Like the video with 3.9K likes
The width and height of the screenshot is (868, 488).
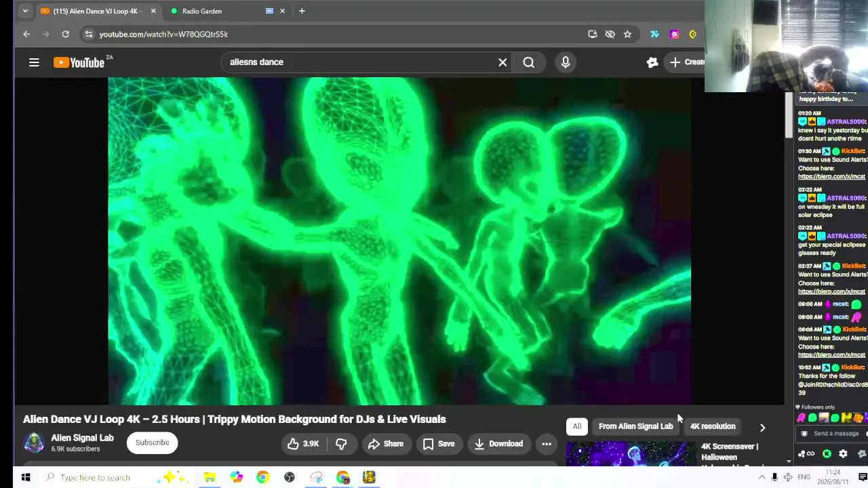click(303, 444)
